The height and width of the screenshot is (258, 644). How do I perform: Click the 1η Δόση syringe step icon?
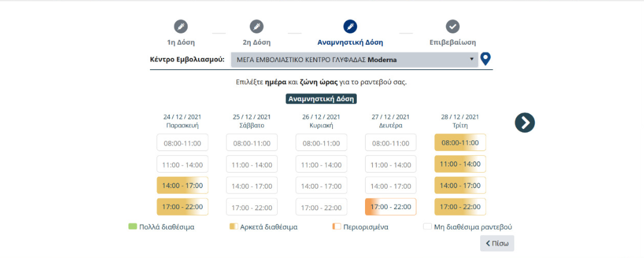[x=180, y=26]
